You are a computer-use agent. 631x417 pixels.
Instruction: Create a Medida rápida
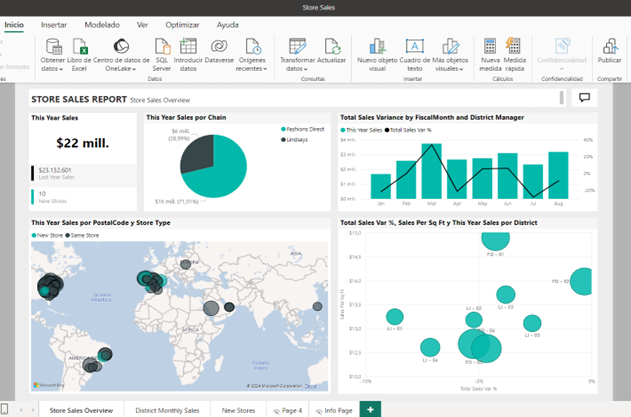point(513,45)
